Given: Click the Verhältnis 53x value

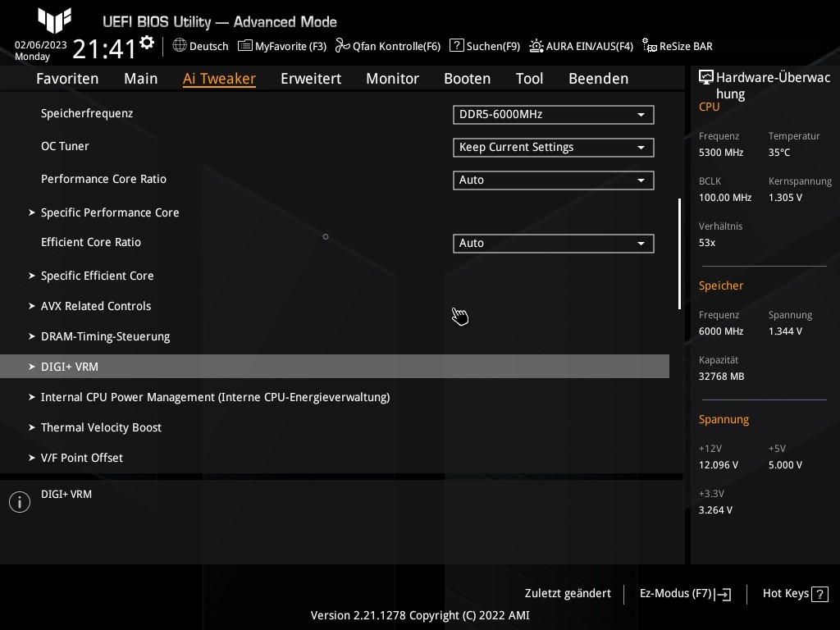Looking at the screenshot, I should point(707,243).
